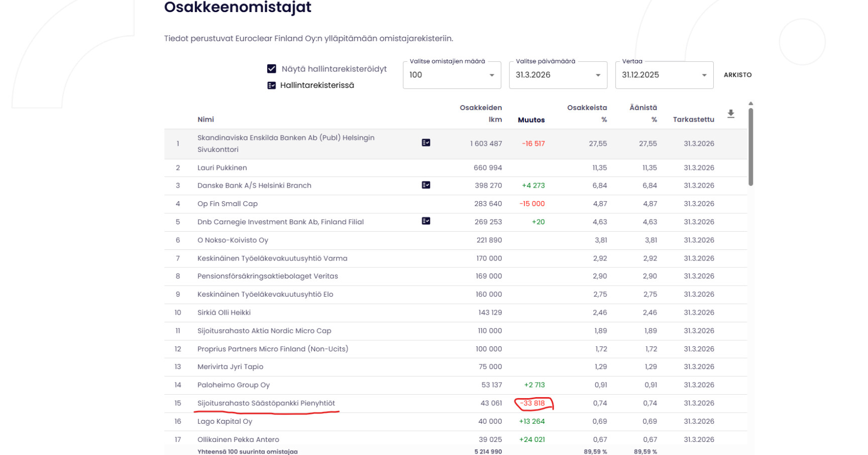Select Sijoitusrahasto Säästöpankki Pienyhtiöt shareholder name
Viewport: 868px width, 455px height.
[x=266, y=403]
